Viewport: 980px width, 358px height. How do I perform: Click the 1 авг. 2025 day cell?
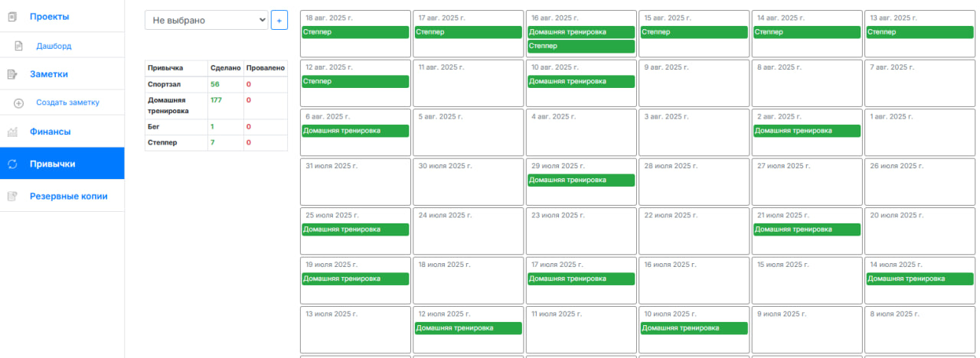pyautogui.click(x=920, y=132)
